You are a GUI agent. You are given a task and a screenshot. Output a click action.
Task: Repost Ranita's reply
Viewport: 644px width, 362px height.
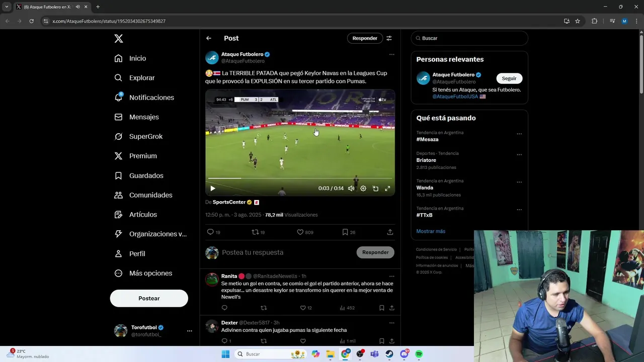[x=264, y=308]
